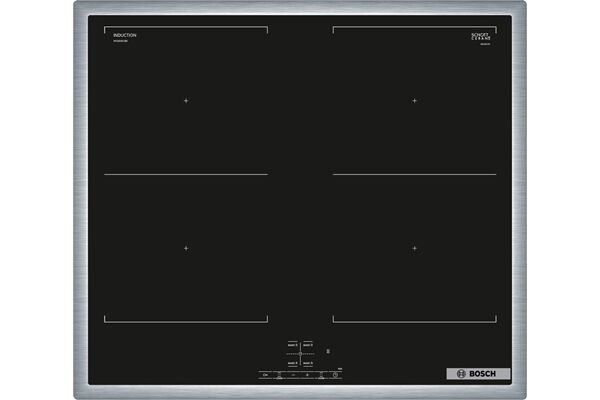
Task: Select the top-left zone indicator in the selector
Action: (292, 345)
